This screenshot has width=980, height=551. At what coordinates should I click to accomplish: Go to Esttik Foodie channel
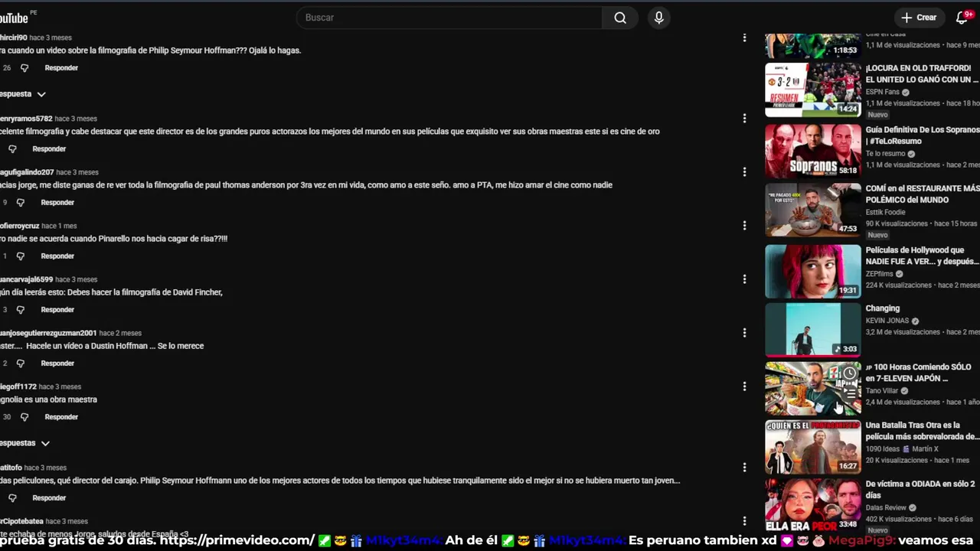tap(886, 212)
